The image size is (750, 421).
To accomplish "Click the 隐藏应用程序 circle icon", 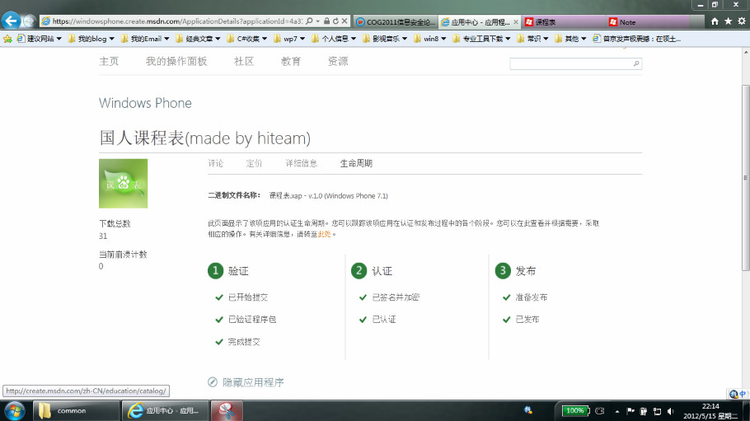I will (212, 382).
